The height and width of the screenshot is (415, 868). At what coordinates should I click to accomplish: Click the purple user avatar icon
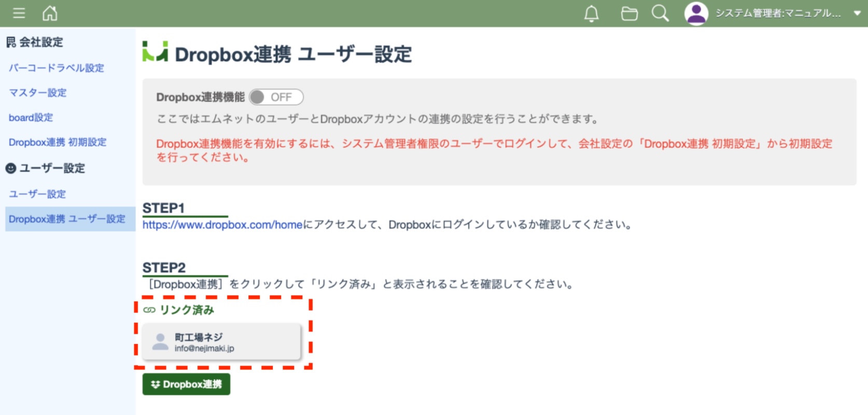click(696, 13)
